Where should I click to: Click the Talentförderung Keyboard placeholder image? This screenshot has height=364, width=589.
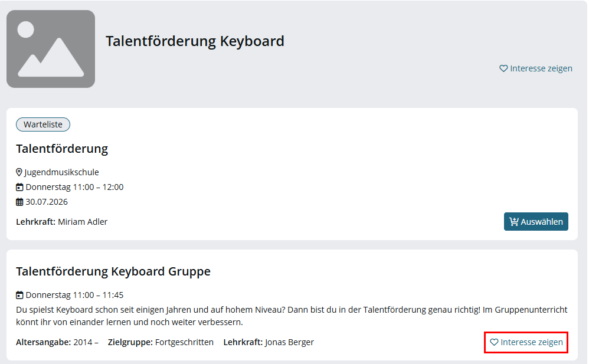[x=51, y=49]
